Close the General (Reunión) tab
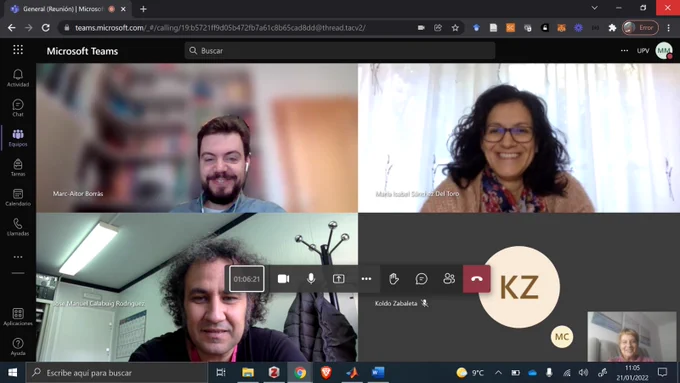This screenshot has width=680, height=383. tap(123, 9)
